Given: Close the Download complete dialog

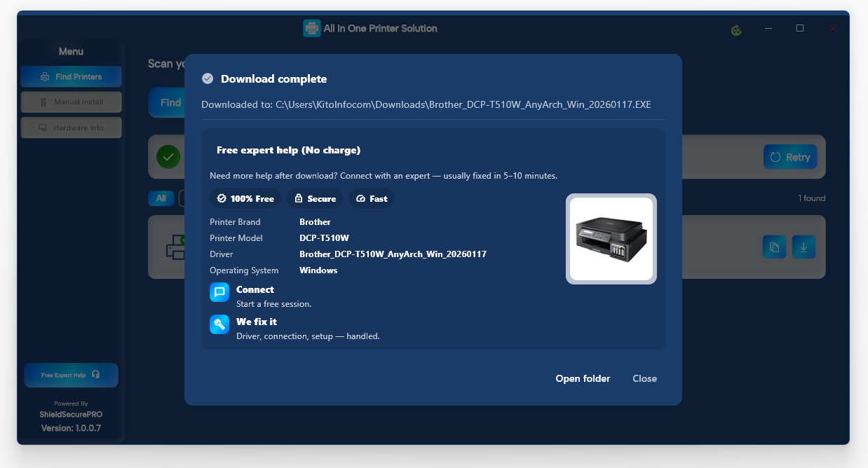Looking at the screenshot, I should [644, 378].
